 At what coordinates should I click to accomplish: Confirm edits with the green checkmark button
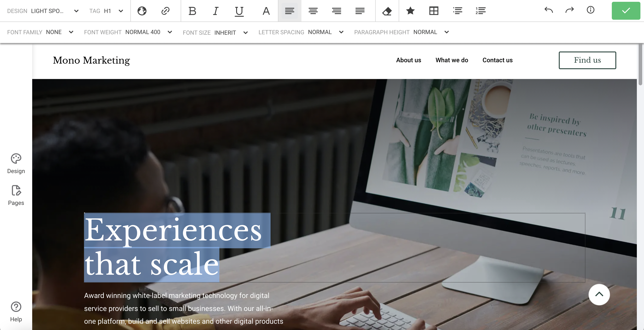(x=626, y=11)
